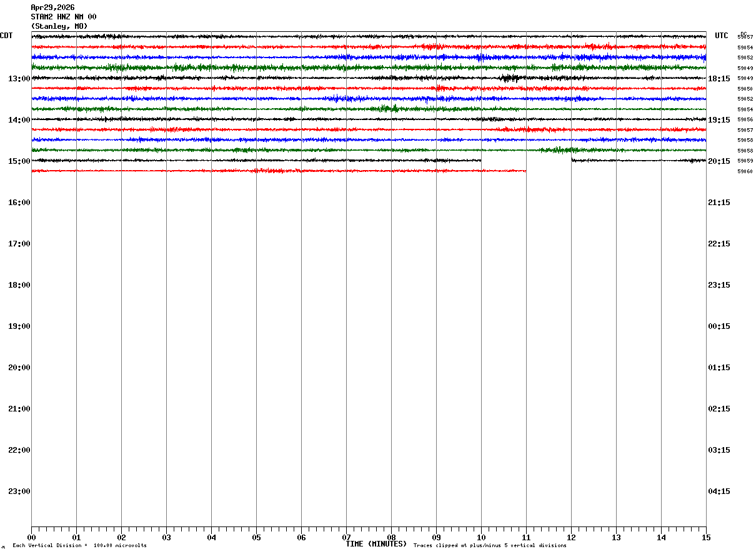Click the 03:15 UTC time label

[x=719, y=450]
